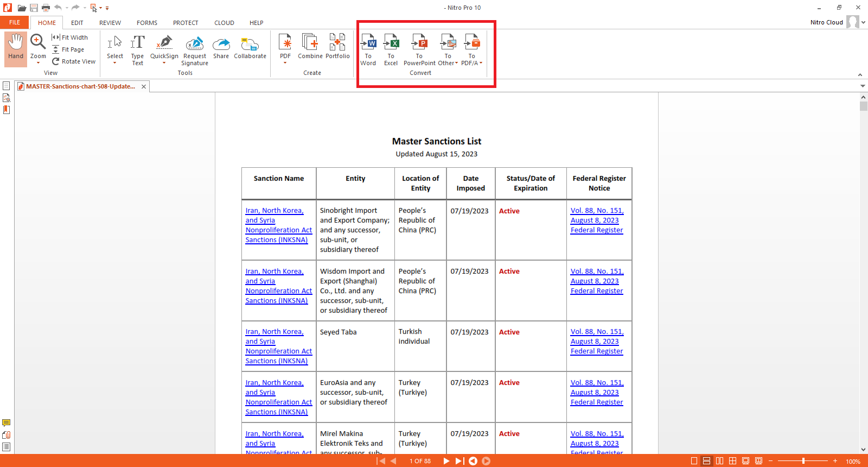Save the document with the disk icon
This screenshot has width=868, height=467.
34,8
